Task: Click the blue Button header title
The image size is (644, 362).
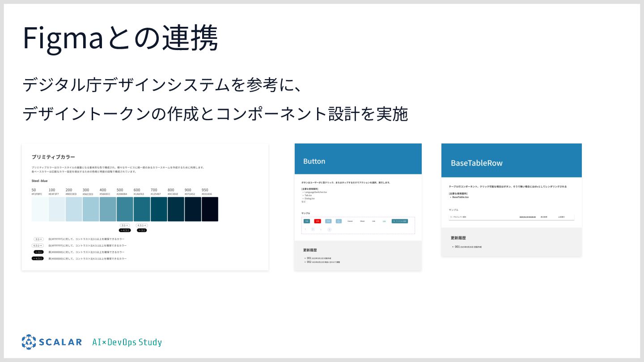Action: point(314,161)
